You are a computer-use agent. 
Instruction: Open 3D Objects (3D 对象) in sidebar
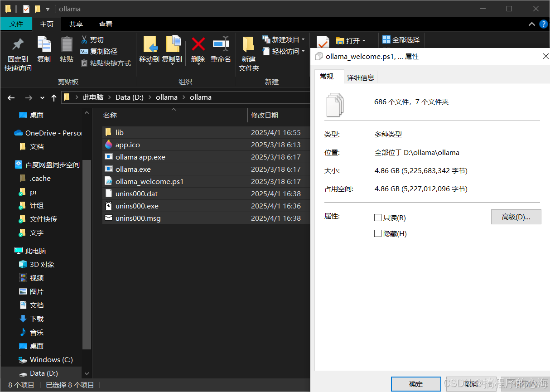pyautogui.click(x=37, y=264)
